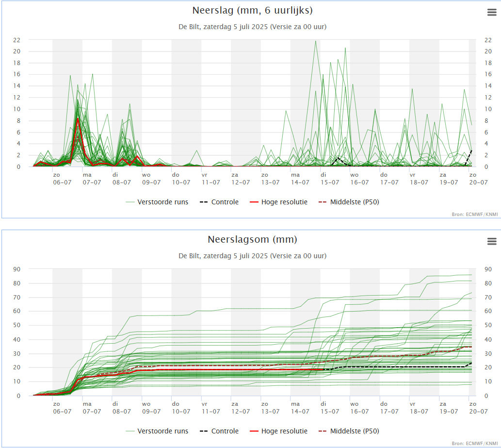Screen dimensions: 501x448
Task: Open the Neerslag chart hamburger context menu
Action: coord(491,13)
